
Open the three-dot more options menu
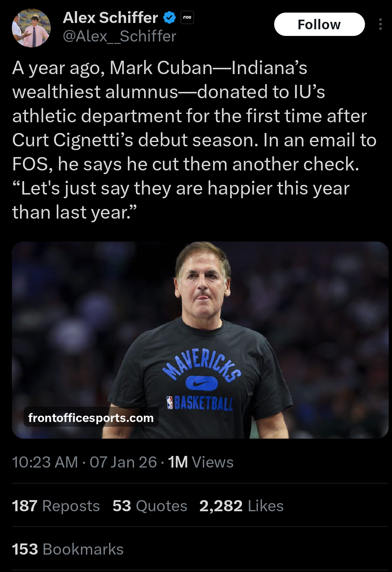(x=381, y=24)
